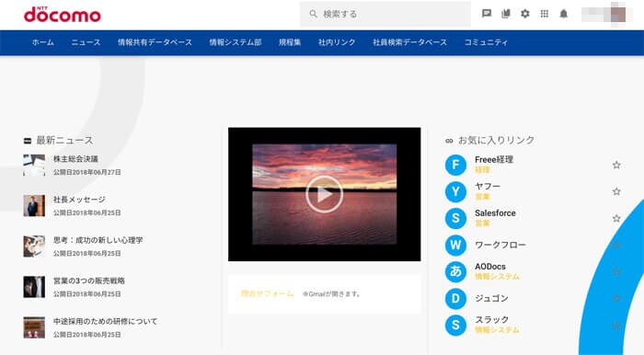
Task: Open the 問合せフォーム link
Action: 268,294
